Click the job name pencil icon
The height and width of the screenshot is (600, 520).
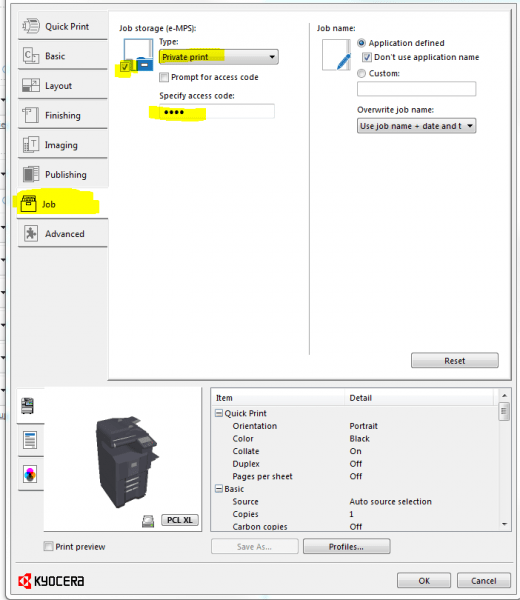coord(337,55)
